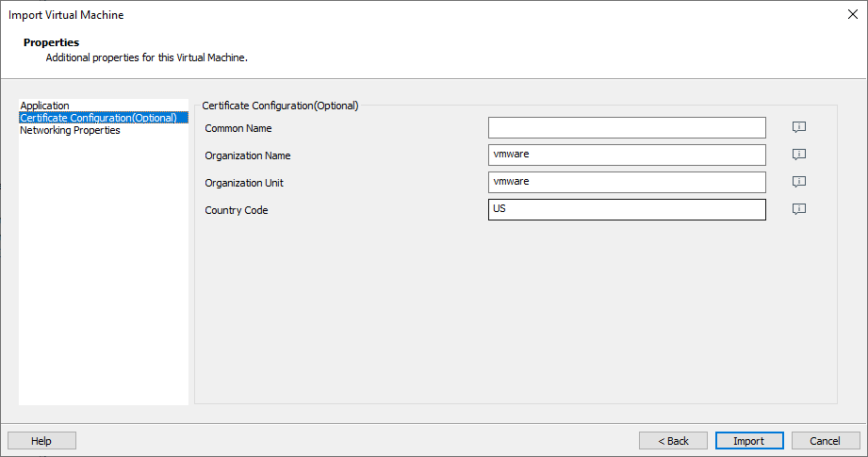Close the Import Virtual Machine window
This screenshot has height=457, width=868.
853,14
